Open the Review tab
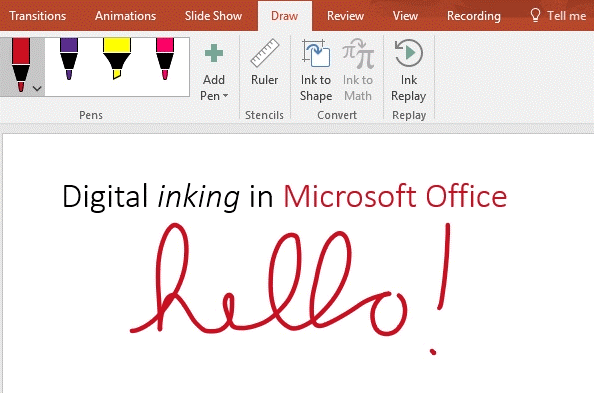Viewport: 594px width, 396px height. pos(345,16)
